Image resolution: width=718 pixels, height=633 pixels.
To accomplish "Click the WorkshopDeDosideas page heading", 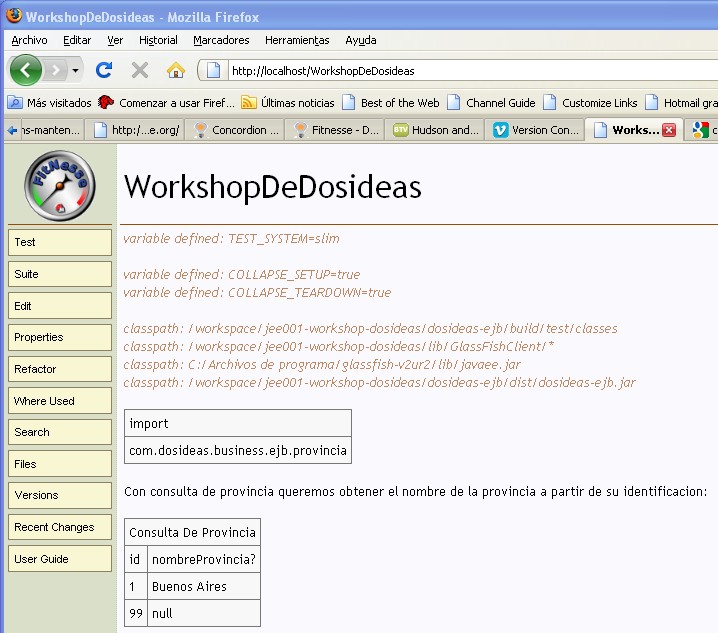I will 272,187.
